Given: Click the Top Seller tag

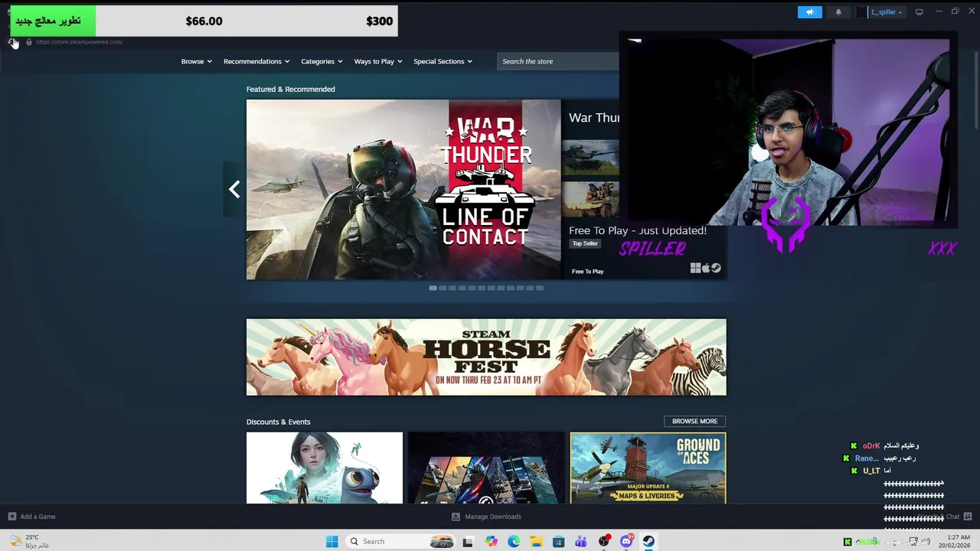Looking at the screenshot, I should coord(585,243).
